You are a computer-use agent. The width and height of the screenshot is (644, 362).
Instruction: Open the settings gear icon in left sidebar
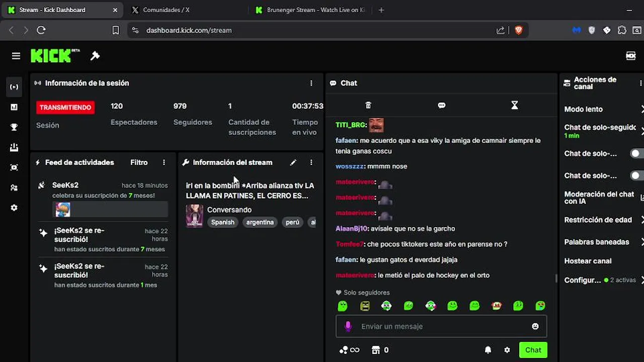(x=14, y=208)
